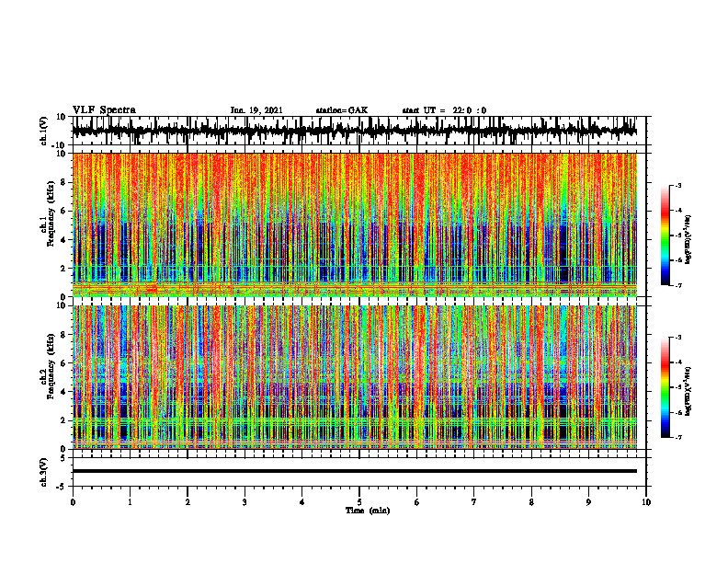
Task: Click the "4" kHz tick on ch.2 spectrogram axis
Action: point(63,392)
